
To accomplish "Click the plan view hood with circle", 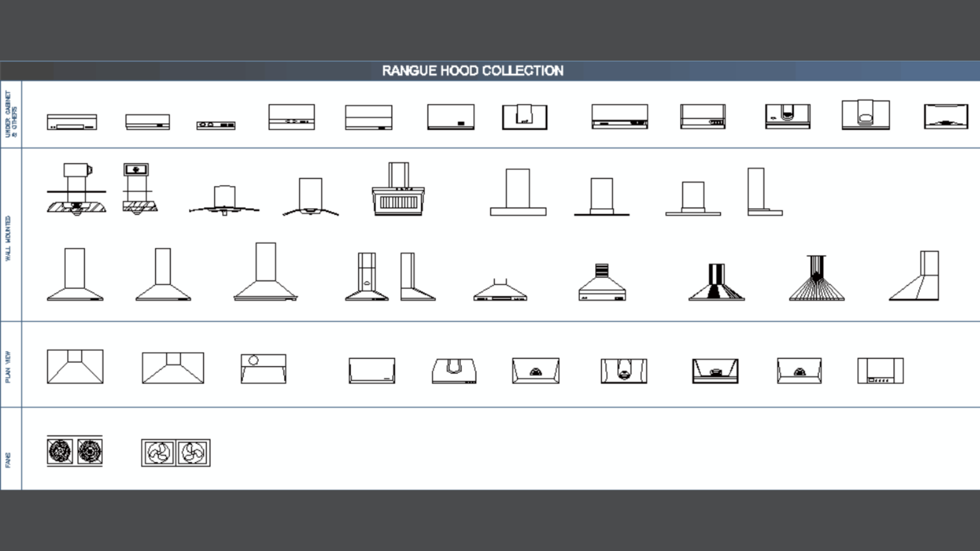I will coord(263,368).
